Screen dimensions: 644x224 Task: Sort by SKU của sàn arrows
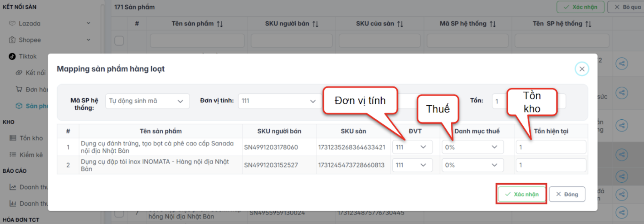(x=400, y=24)
